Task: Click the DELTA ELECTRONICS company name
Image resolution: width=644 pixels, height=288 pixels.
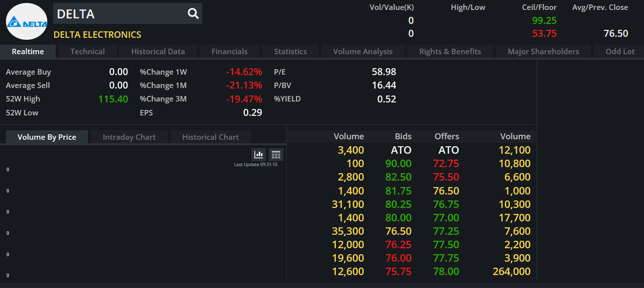Action: (x=97, y=34)
